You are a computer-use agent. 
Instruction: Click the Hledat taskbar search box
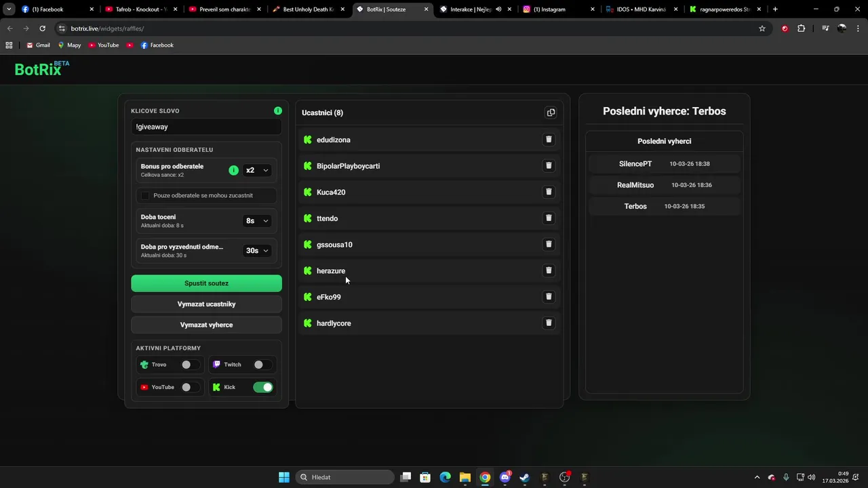pos(345,477)
